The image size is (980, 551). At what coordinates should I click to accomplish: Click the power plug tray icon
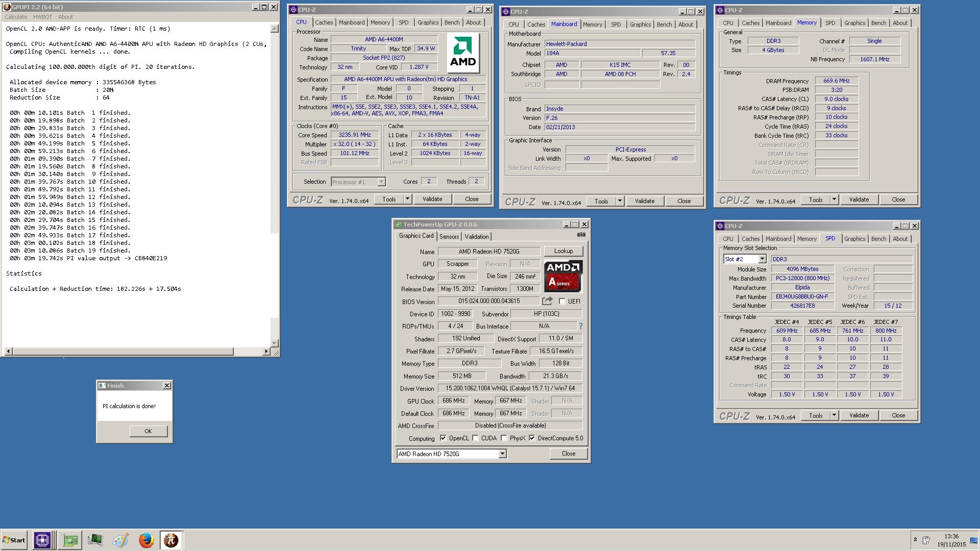pyautogui.click(x=926, y=540)
